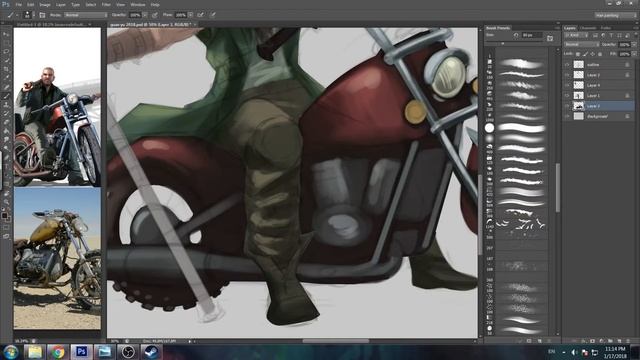Screen dimensions: 640x360
Task: Toggle lock all for layer
Action: pos(600,54)
